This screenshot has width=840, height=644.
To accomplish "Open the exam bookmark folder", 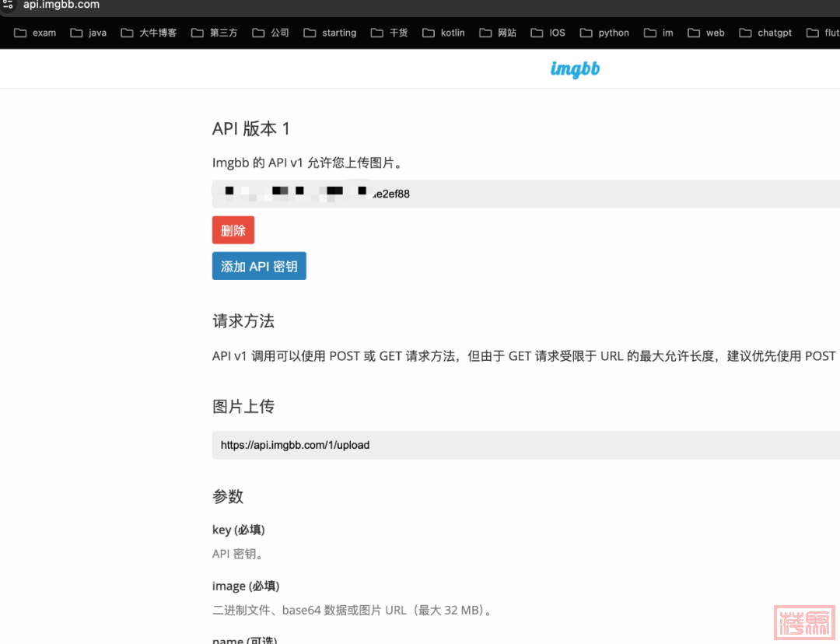I will point(35,33).
